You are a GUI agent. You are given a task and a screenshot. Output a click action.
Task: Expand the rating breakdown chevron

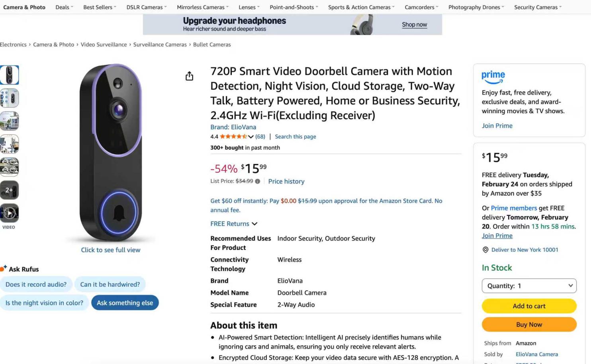pos(251,137)
